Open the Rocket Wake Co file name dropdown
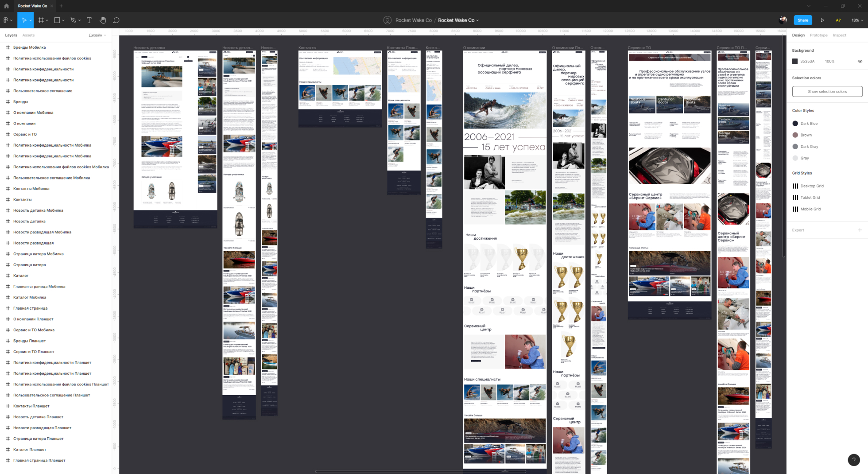 [458, 20]
